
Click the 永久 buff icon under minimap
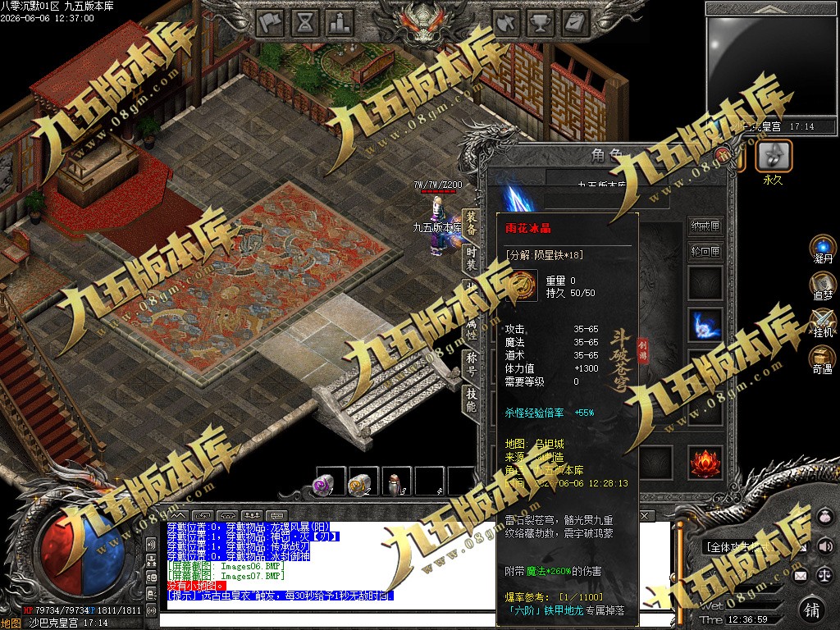tap(773, 156)
